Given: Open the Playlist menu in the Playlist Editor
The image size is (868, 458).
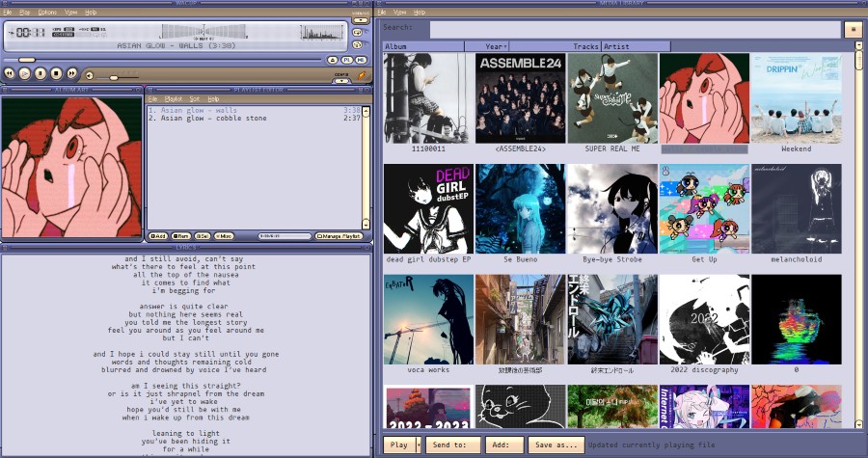Looking at the screenshot, I should click(x=174, y=99).
